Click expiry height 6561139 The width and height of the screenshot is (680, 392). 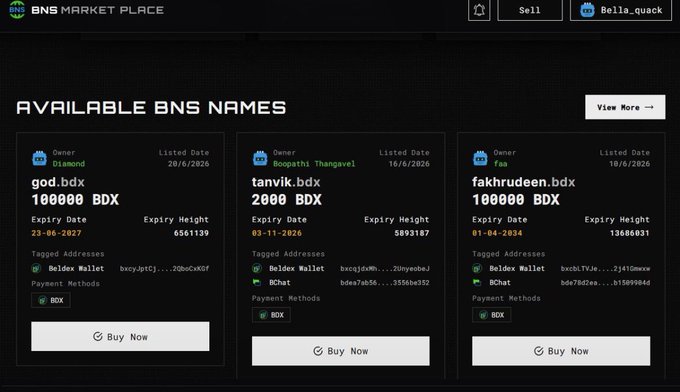191,233
